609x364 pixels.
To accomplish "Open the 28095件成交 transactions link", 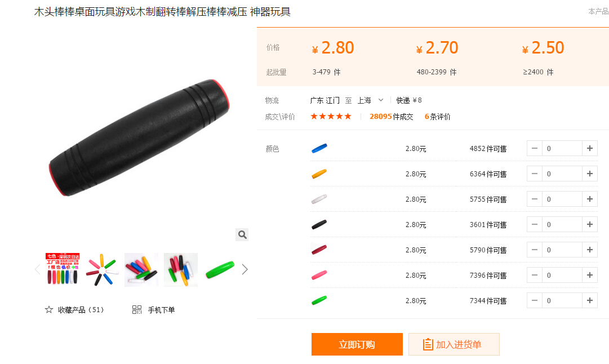I will point(391,117).
